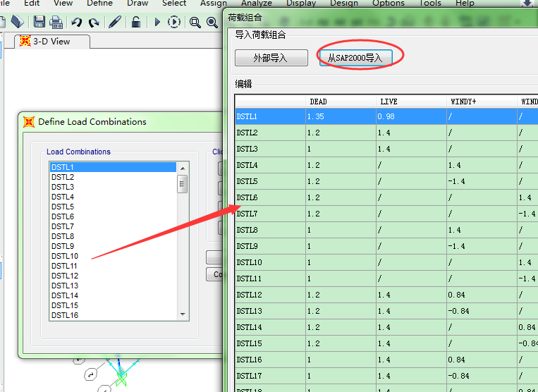Select DSTL5 in Load Combinations list

pos(63,207)
